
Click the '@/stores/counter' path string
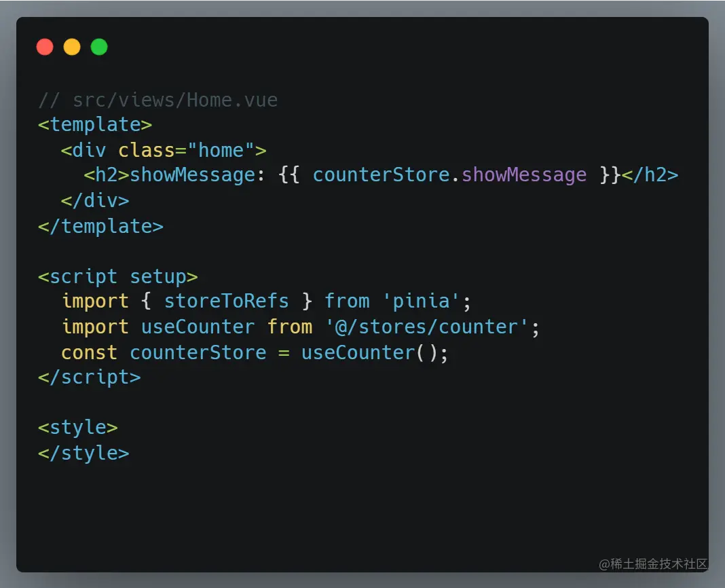426,327
